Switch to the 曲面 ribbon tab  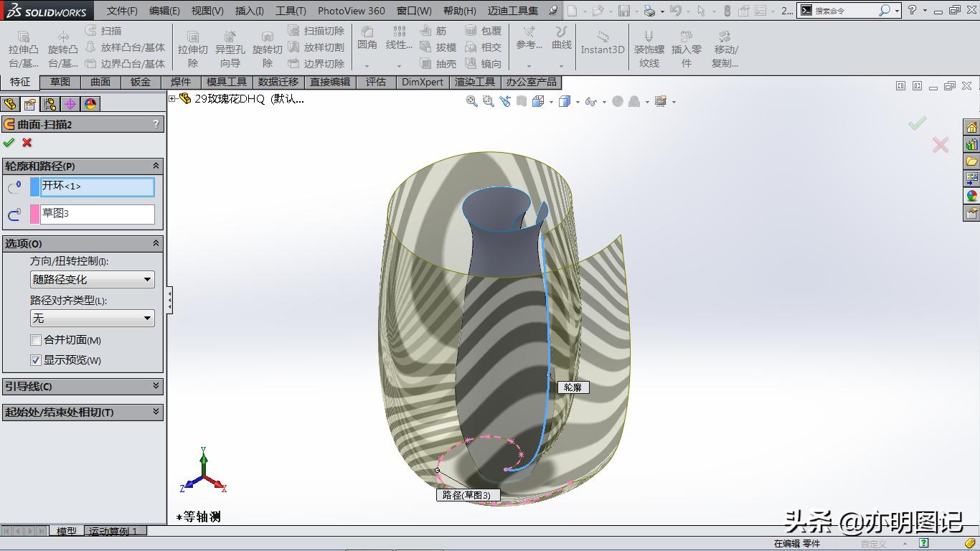click(x=100, y=82)
